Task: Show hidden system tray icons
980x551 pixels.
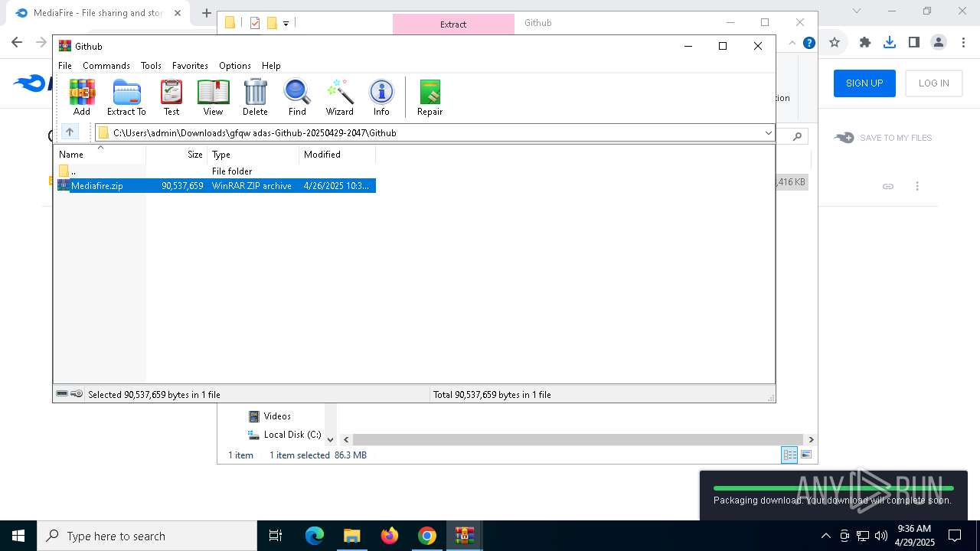Action: point(825,536)
